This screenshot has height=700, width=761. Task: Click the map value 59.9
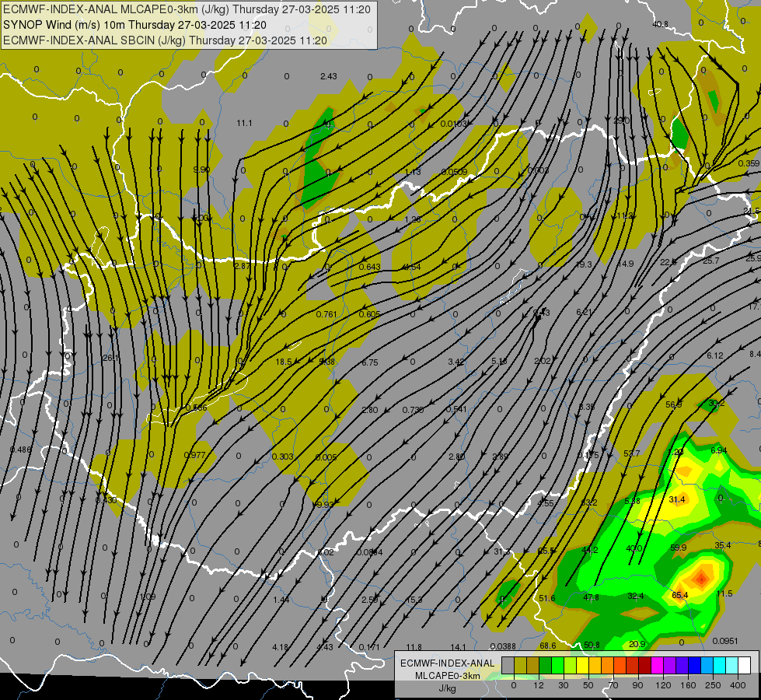pyautogui.click(x=678, y=548)
